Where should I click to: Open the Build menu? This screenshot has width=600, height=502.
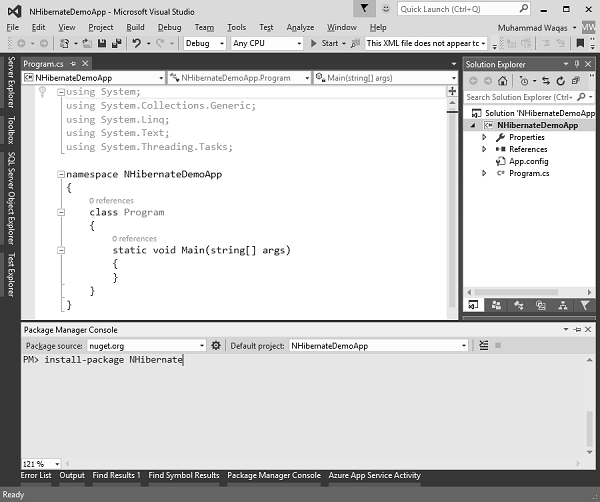pyautogui.click(x=135, y=27)
